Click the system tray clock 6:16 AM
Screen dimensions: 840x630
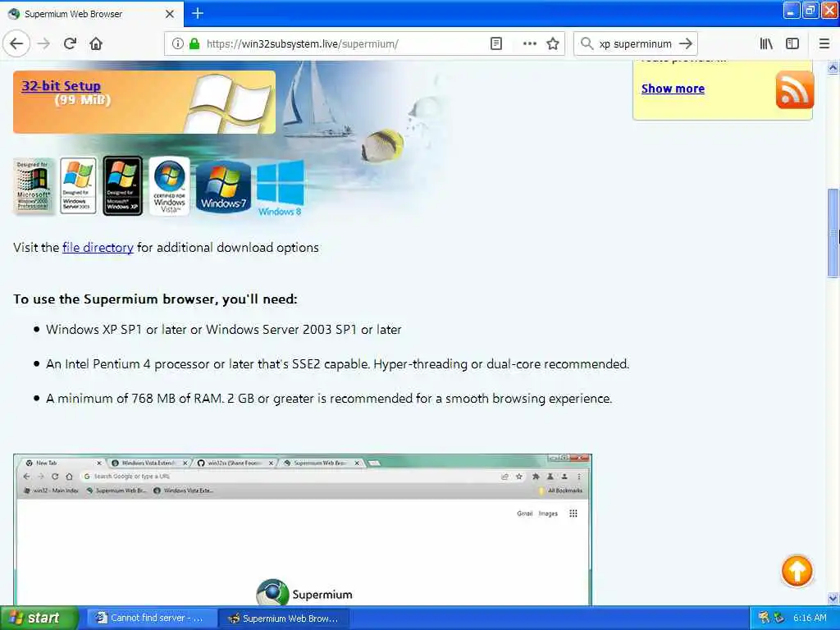tap(810, 618)
